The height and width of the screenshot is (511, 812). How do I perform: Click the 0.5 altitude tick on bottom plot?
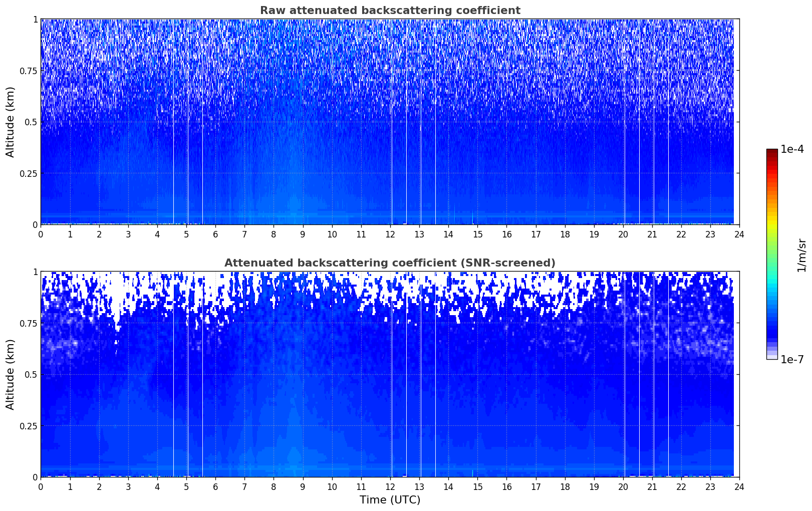(x=31, y=374)
